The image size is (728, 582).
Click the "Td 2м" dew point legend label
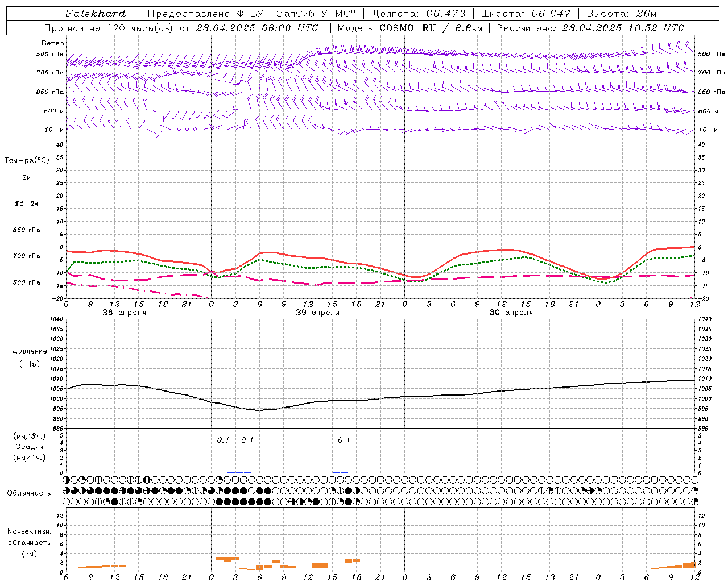click(27, 203)
